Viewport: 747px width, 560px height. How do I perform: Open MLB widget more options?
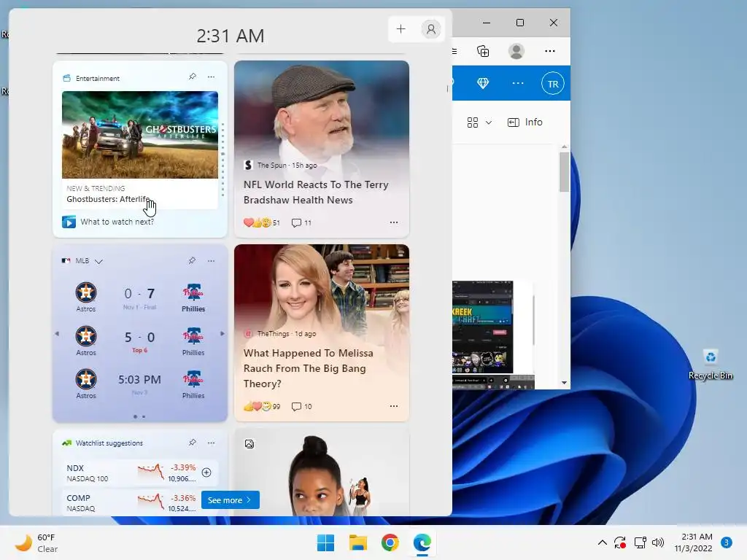(x=211, y=260)
